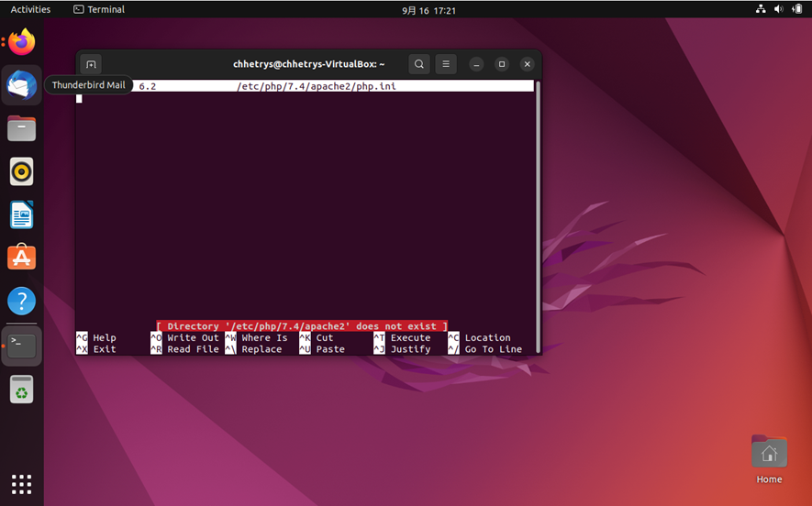Maximize the terminal window
This screenshot has width=812, height=506.
click(502, 64)
